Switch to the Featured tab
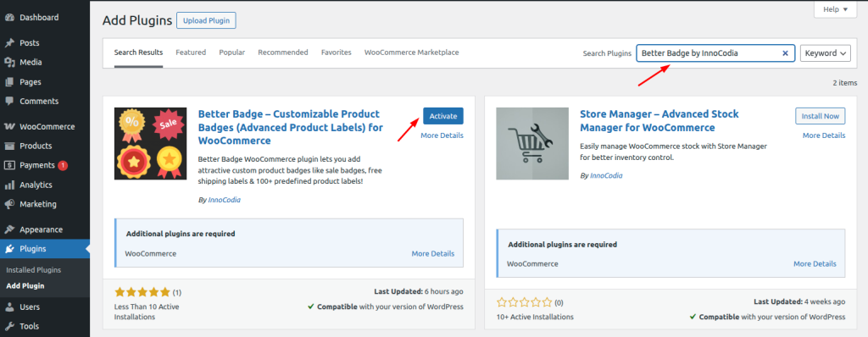This screenshot has height=337, width=868. [x=191, y=52]
